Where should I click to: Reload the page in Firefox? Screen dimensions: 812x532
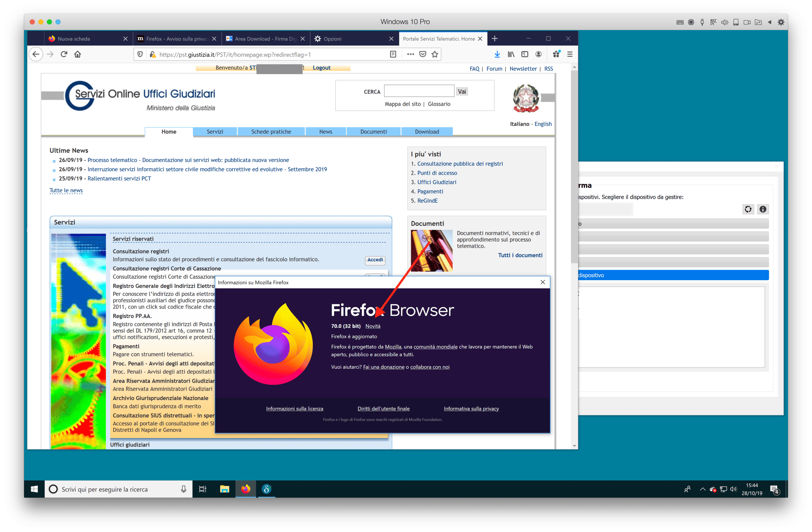click(x=64, y=54)
